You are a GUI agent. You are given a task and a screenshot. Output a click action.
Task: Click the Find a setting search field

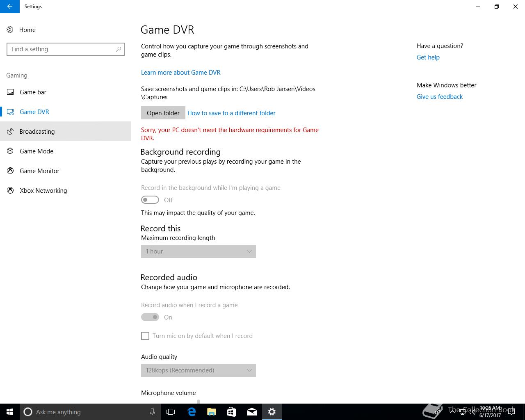click(x=66, y=49)
